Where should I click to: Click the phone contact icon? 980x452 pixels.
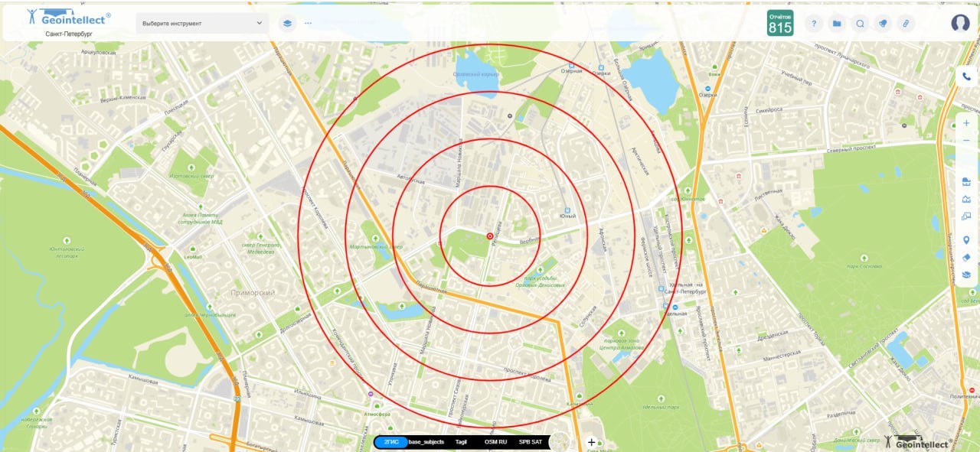point(966,76)
